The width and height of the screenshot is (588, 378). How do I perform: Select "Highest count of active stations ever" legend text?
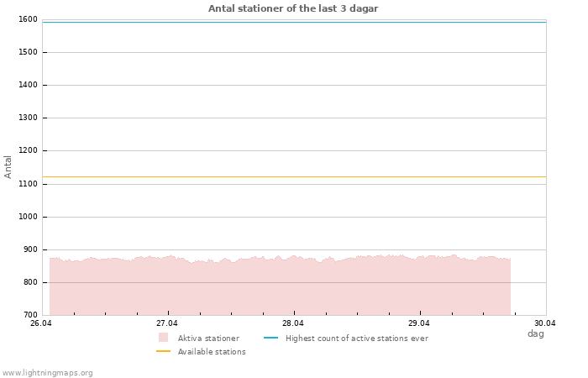click(x=356, y=339)
